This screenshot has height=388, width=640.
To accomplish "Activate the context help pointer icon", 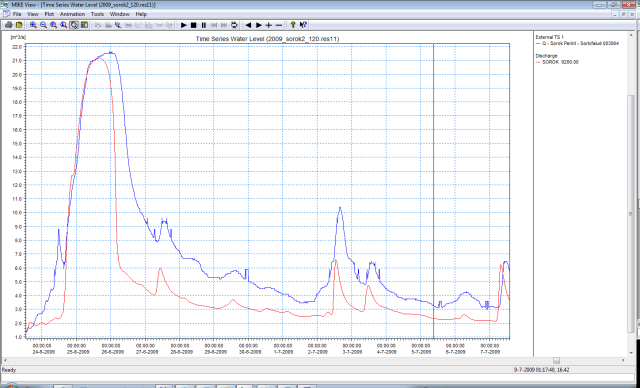I will (x=303, y=25).
